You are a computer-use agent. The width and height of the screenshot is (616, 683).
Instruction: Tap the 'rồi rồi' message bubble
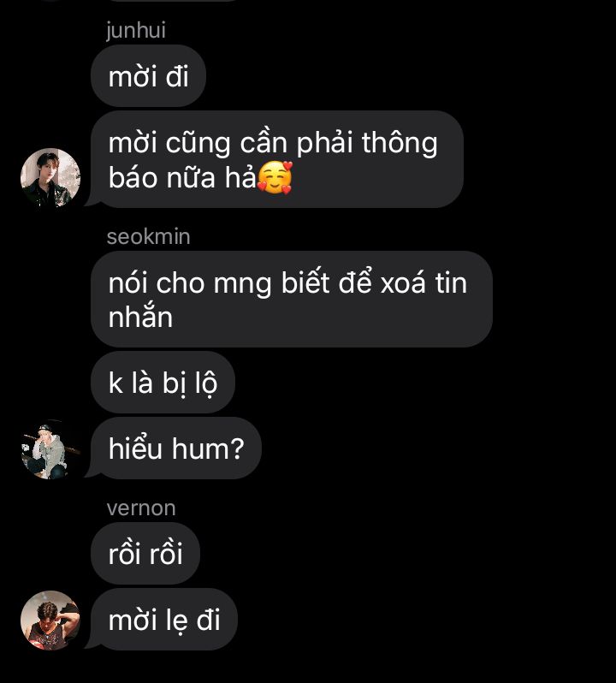(x=145, y=554)
